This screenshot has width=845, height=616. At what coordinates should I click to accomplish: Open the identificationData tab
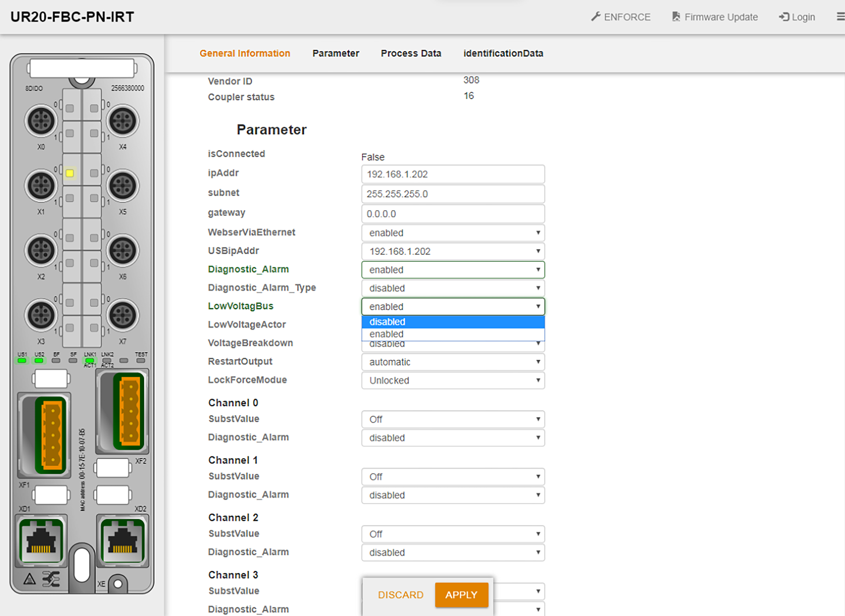coord(503,53)
